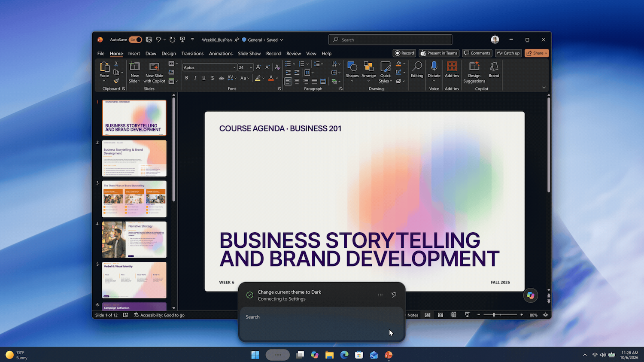Open the Transitions tab

192,54
